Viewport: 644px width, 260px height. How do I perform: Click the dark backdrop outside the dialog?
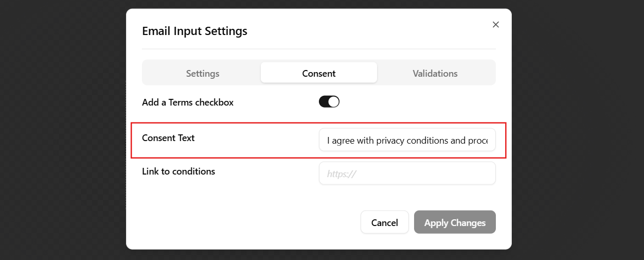click(62, 129)
